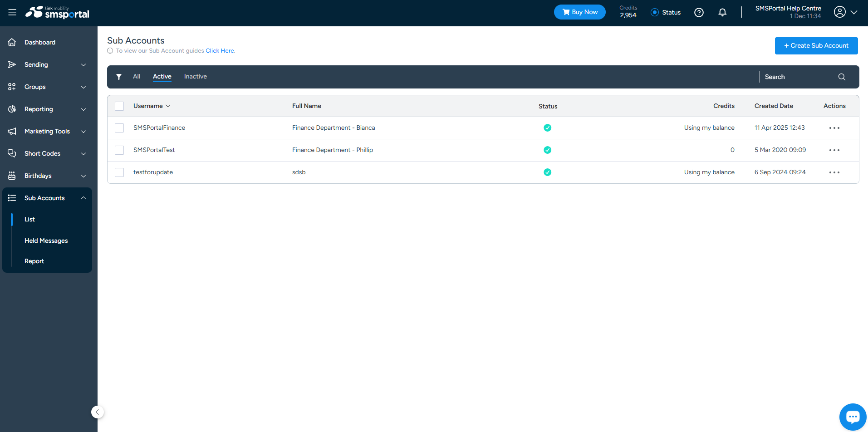Image resolution: width=868 pixels, height=432 pixels.
Task: Click the 11 Apr 2025 12:43 date
Action: (x=780, y=128)
